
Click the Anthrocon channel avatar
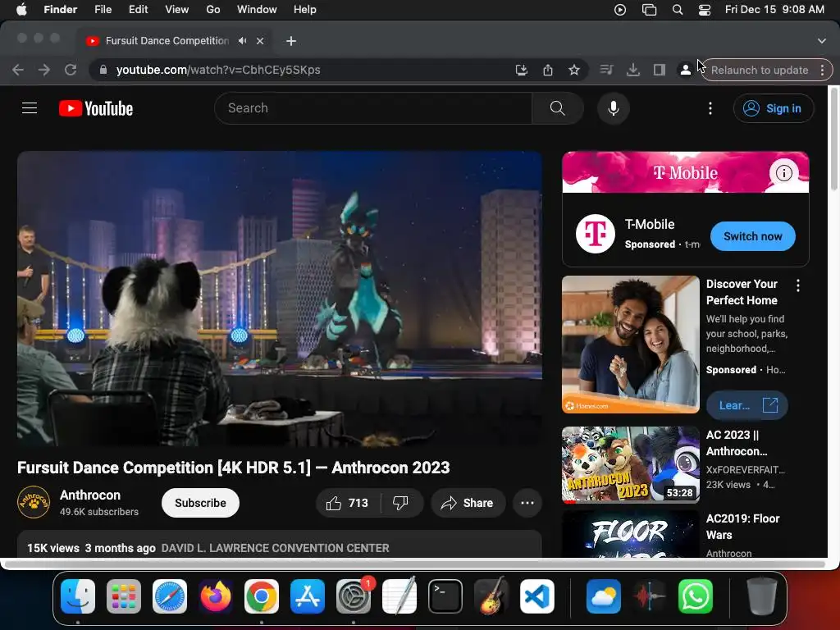[x=34, y=503]
